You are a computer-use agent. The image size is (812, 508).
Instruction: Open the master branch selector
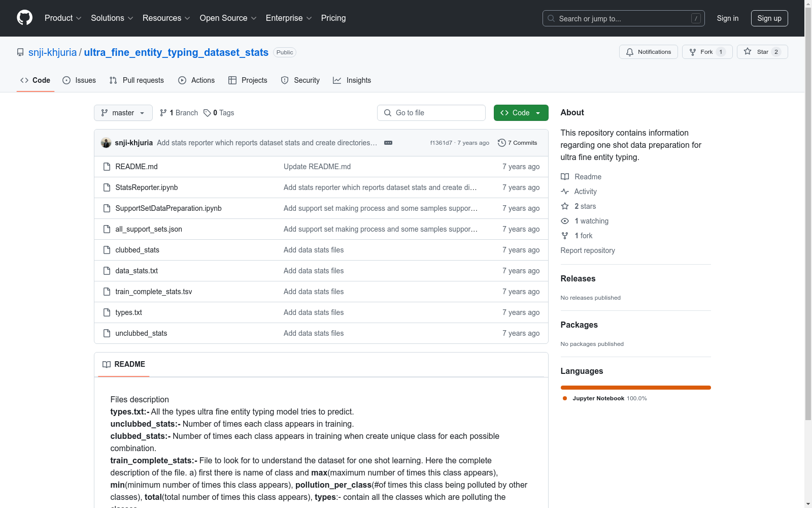[123, 113]
